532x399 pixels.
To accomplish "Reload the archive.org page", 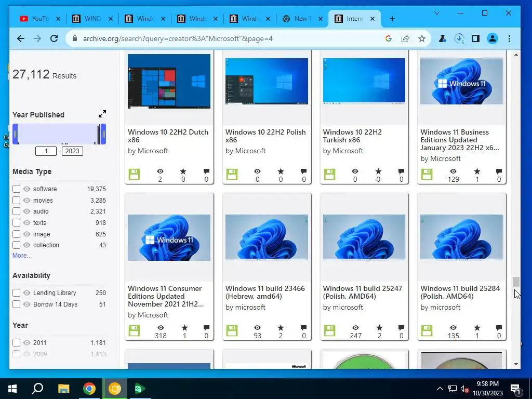I will pyautogui.click(x=54, y=38).
